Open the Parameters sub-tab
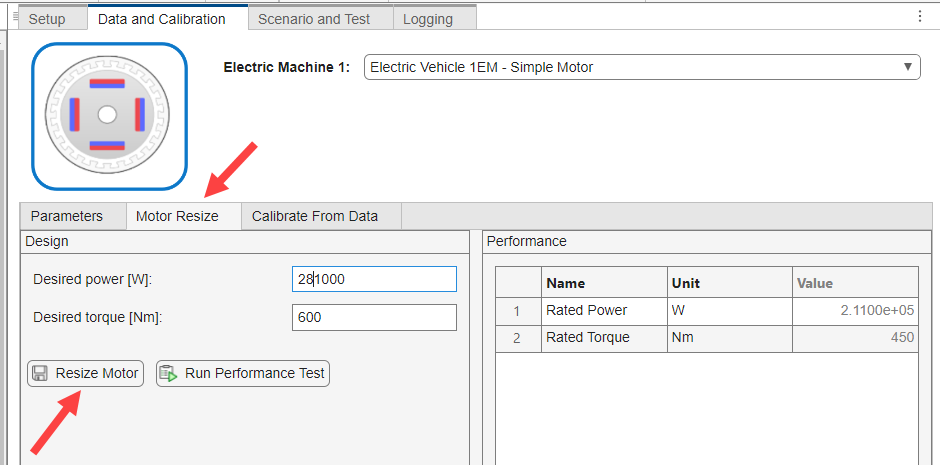 coord(67,216)
